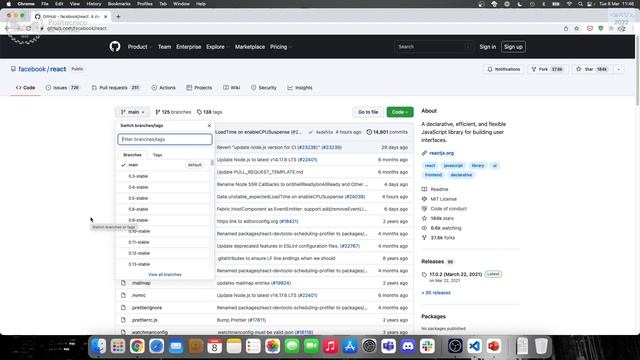The height and width of the screenshot is (360, 640).
Task: Open the Security tab
Action: 264,88
